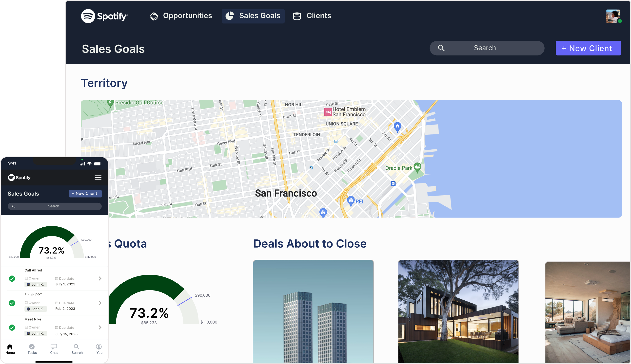Tap the Search icon in mobile bottom nav
The height and width of the screenshot is (364, 631).
pyautogui.click(x=77, y=347)
